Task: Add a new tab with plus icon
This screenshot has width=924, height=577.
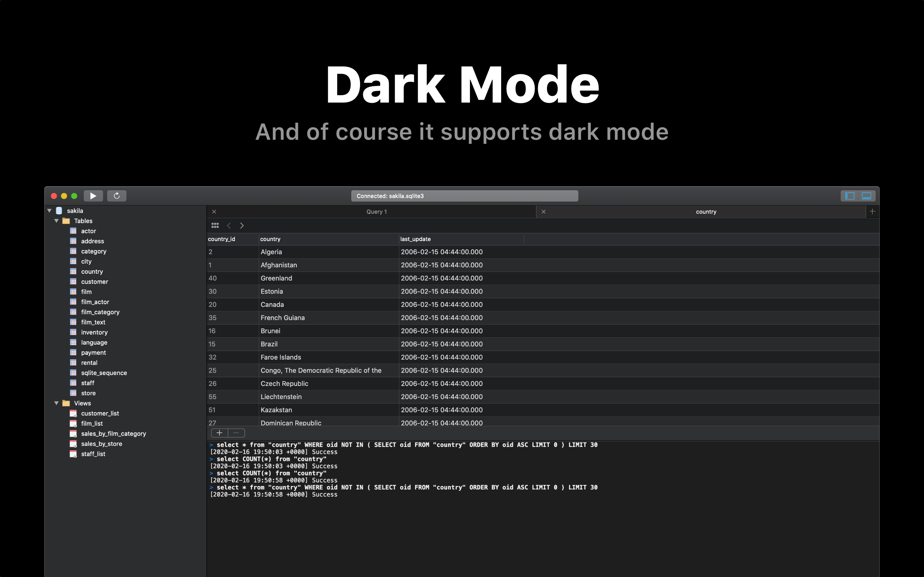Action: [872, 212]
